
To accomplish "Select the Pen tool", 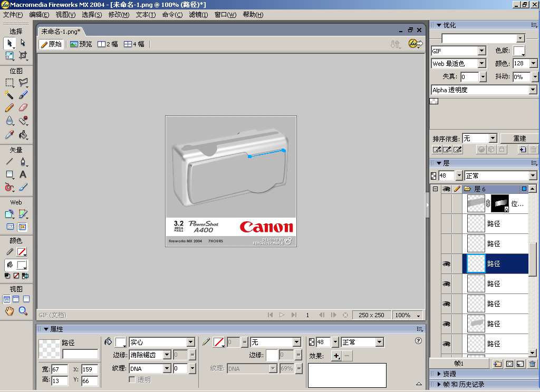I will [23, 161].
